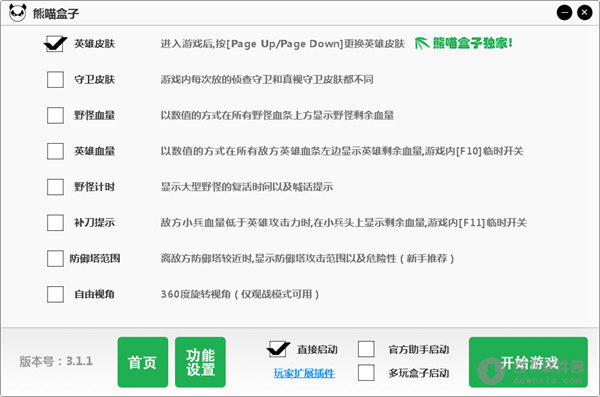Click the 英雄皮肤 description with Page Up/Page Down
600x397 pixels.
[x=282, y=44]
